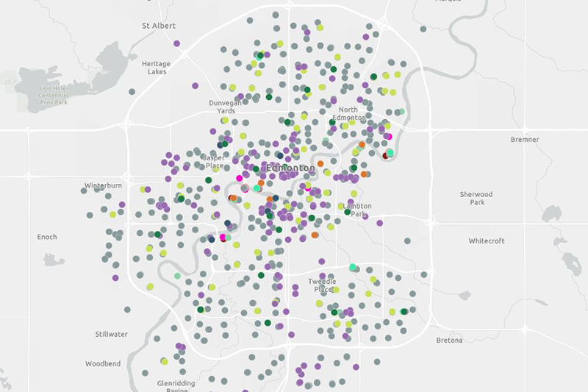Select the yellow-green dot south of Winterburn
588x392 pixels.
(112, 214)
